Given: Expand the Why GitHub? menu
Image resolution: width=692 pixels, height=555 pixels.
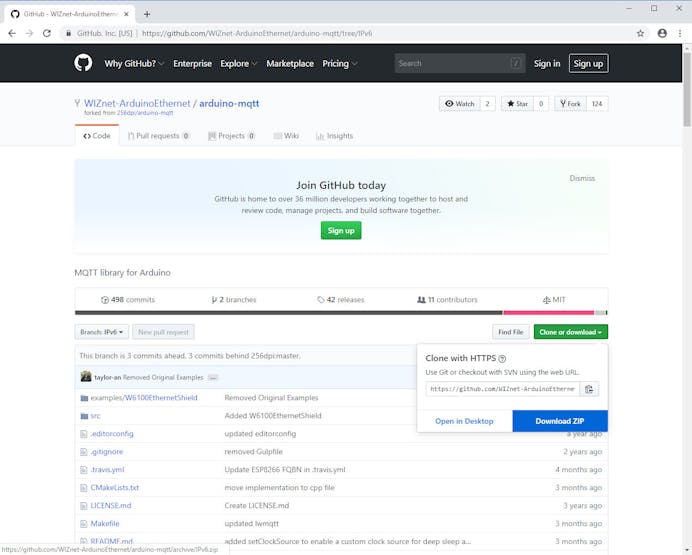Looking at the screenshot, I should tap(134, 64).
